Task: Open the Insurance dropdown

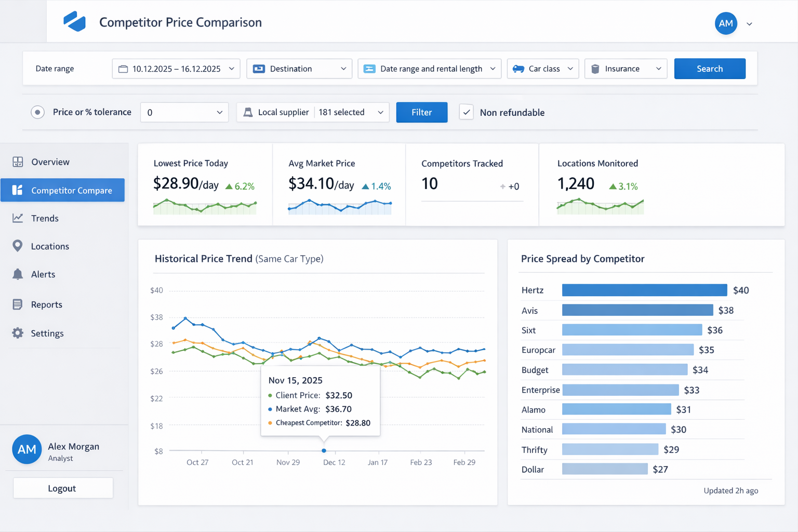Action: tap(626, 68)
